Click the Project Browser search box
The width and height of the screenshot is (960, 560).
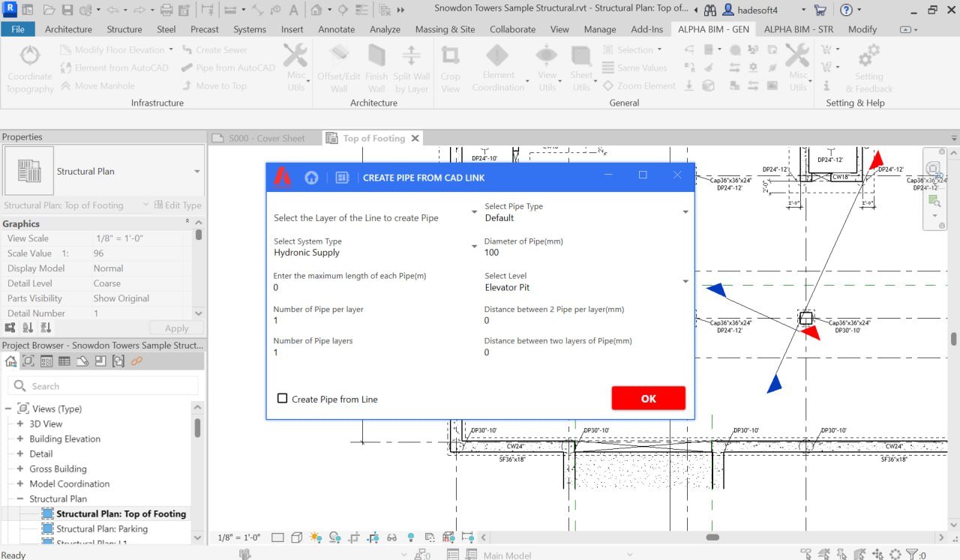[103, 386]
